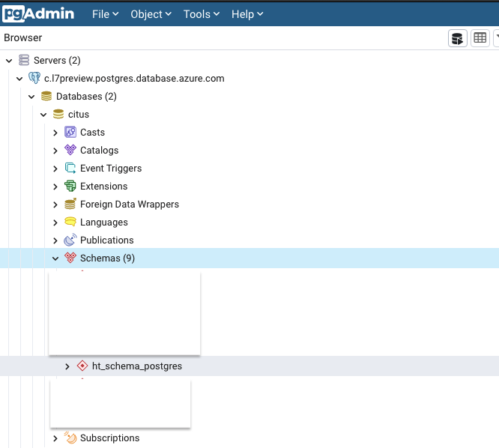499x448 pixels.
Task: Select the c.l7preview.postgres.database.azure.com server
Action: 134,78
